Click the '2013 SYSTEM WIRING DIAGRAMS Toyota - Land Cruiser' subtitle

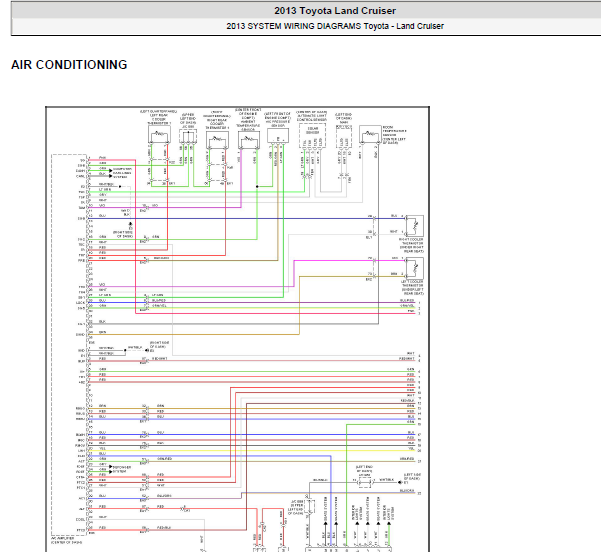(335, 26)
